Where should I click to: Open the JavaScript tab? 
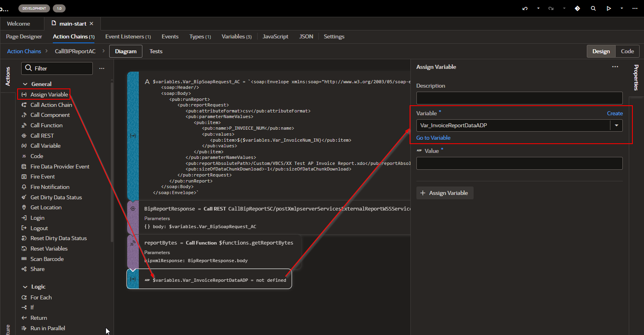point(275,36)
